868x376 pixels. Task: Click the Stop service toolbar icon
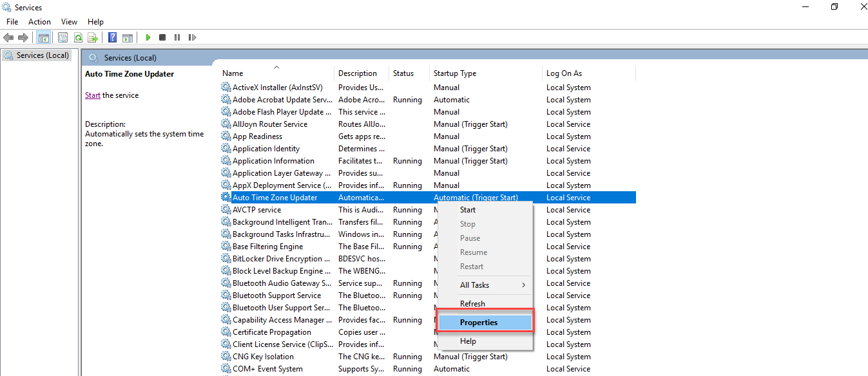[162, 37]
